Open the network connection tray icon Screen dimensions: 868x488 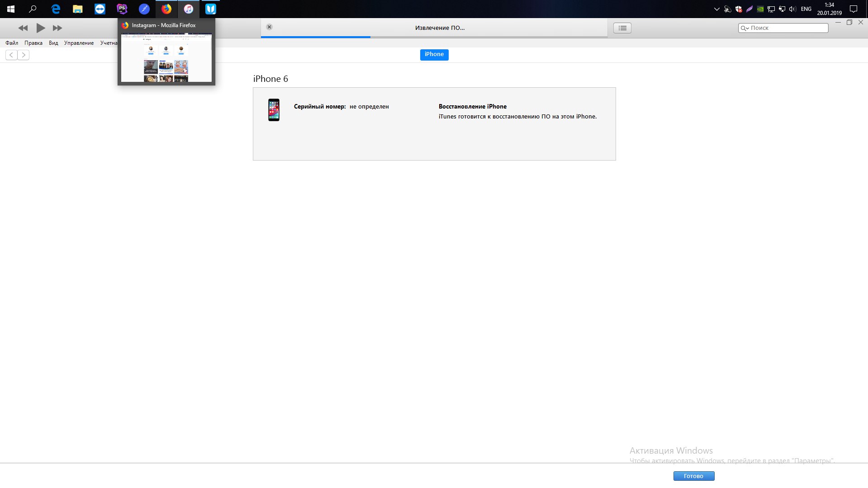[782, 9]
